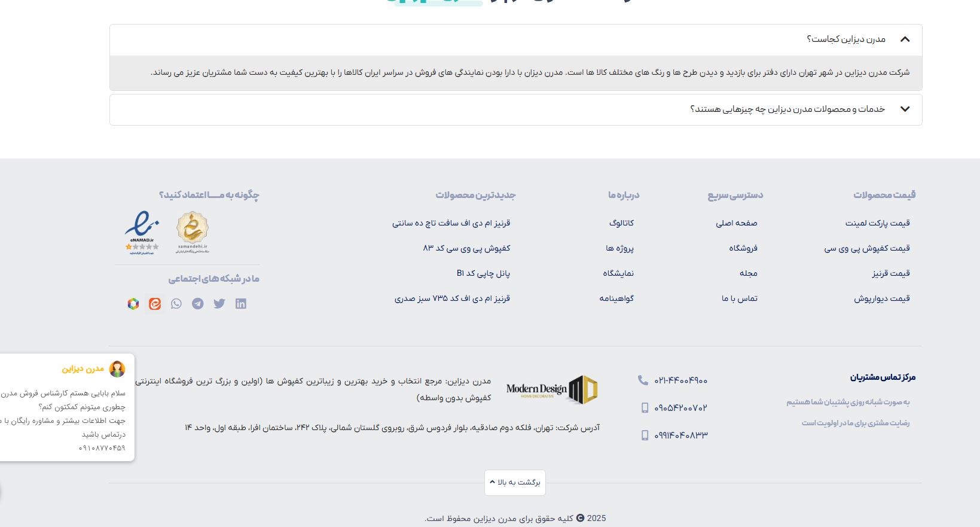The image size is (980, 527).
Task: Click the question title 'مدرن دیزاین کجاست؟'
Action: tap(846, 39)
